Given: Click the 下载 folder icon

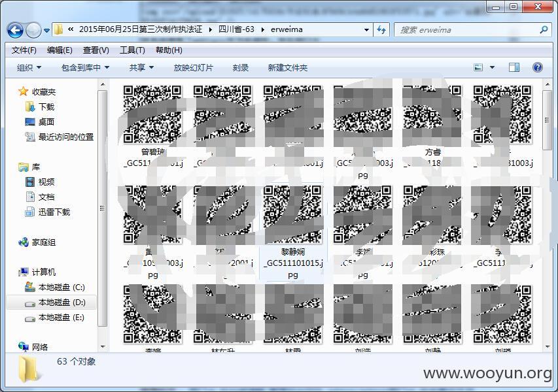Looking at the screenshot, I should tap(30, 106).
